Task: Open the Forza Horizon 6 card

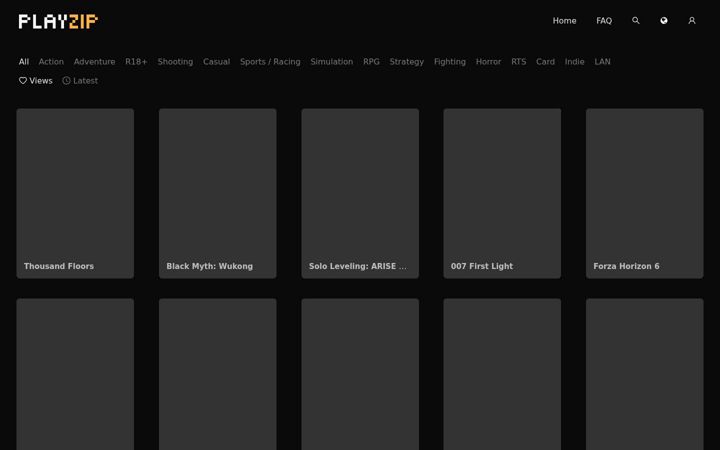Action: [x=645, y=193]
